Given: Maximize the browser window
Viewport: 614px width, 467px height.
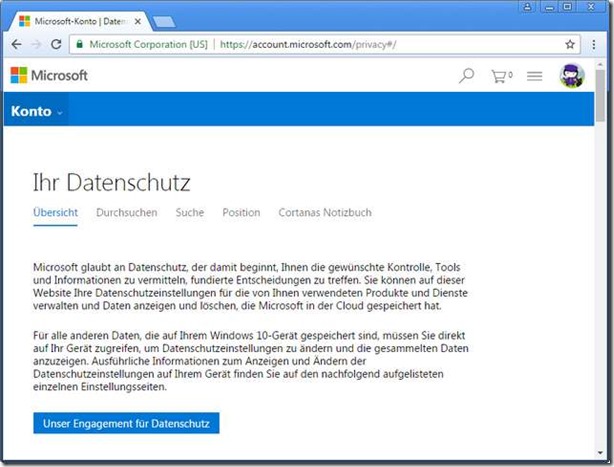Looking at the screenshot, I should pos(567,7).
